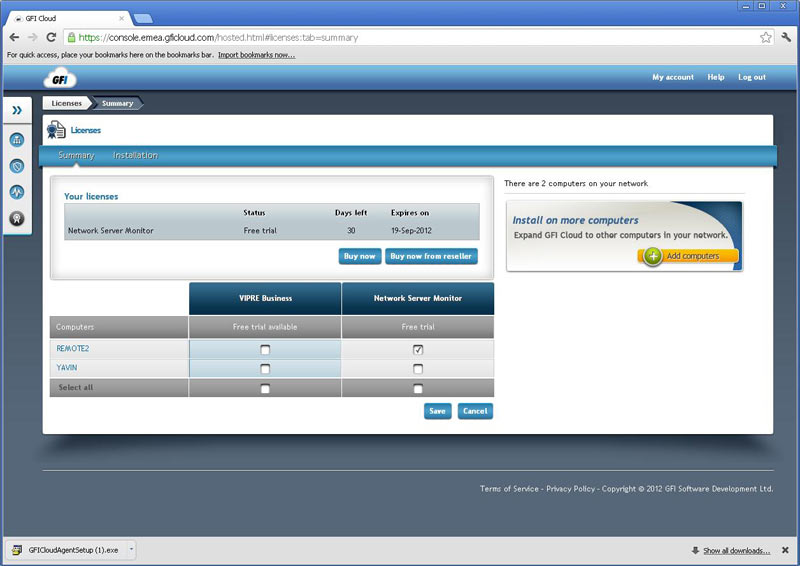Click Privacy Policy link
800x566 pixels.
(x=570, y=489)
